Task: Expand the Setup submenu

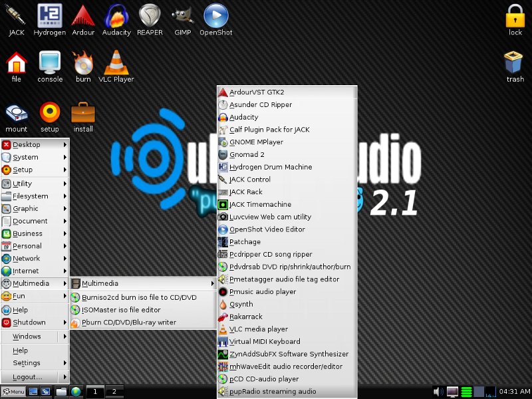Action: (x=35, y=170)
